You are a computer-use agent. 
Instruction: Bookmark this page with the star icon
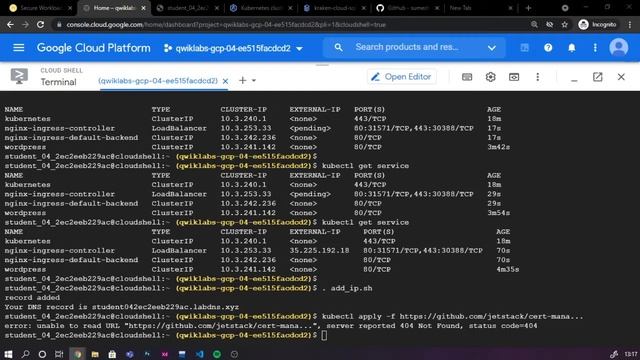(x=564, y=24)
